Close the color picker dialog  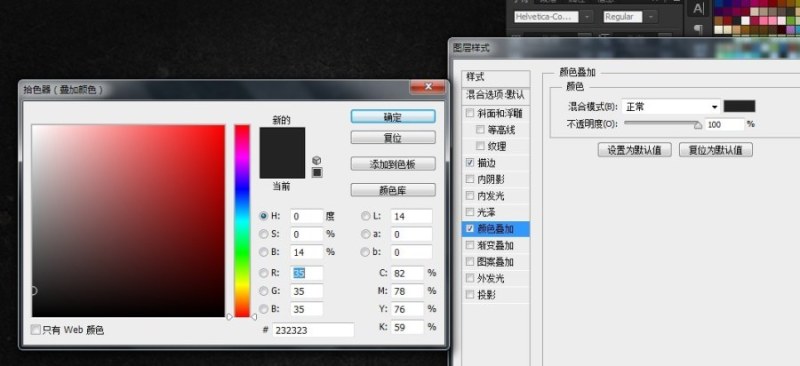[428, 87]
